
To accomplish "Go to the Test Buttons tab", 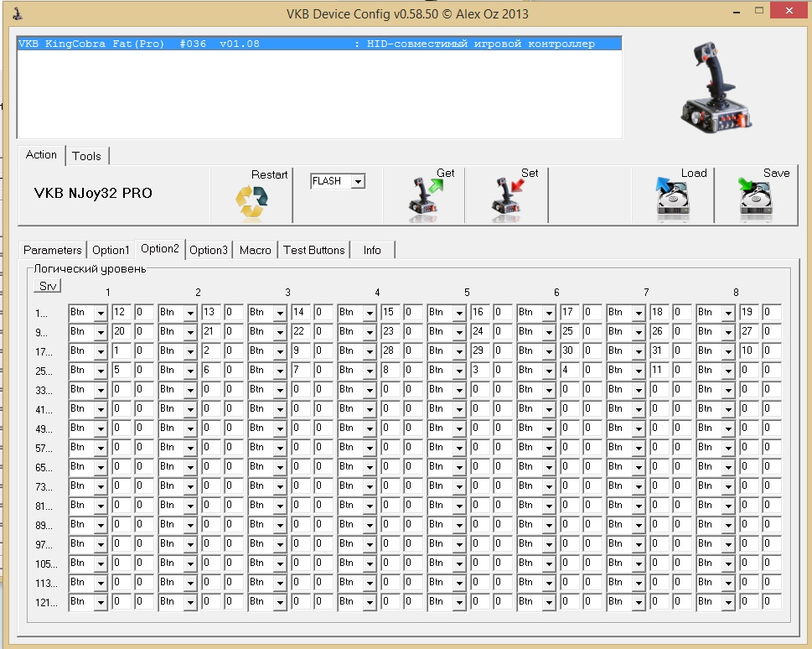I will point(313,250).
